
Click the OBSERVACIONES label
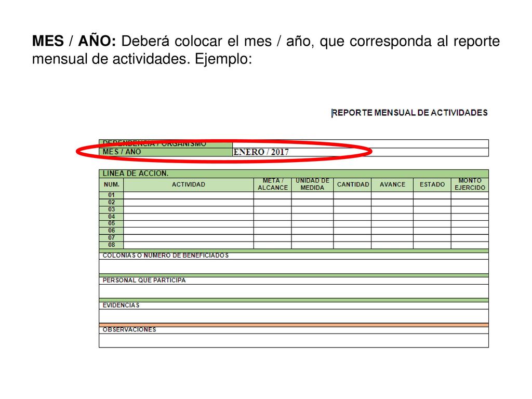coord(129,330)
